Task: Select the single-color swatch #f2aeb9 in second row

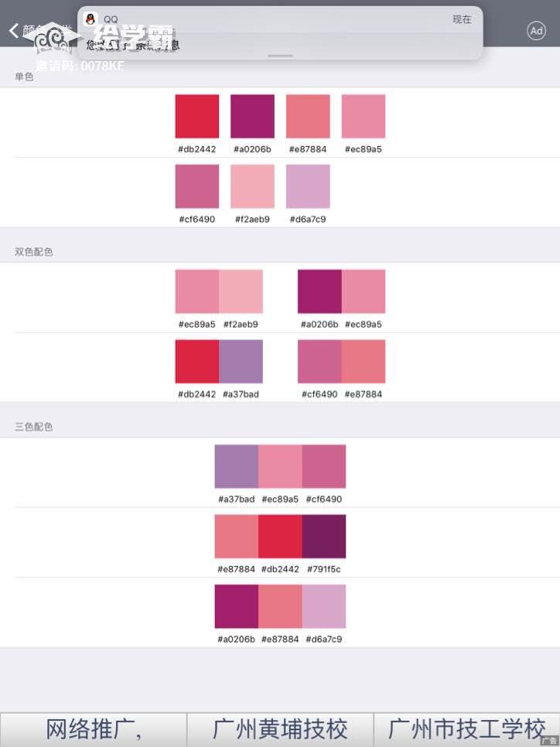Action: 252,186
